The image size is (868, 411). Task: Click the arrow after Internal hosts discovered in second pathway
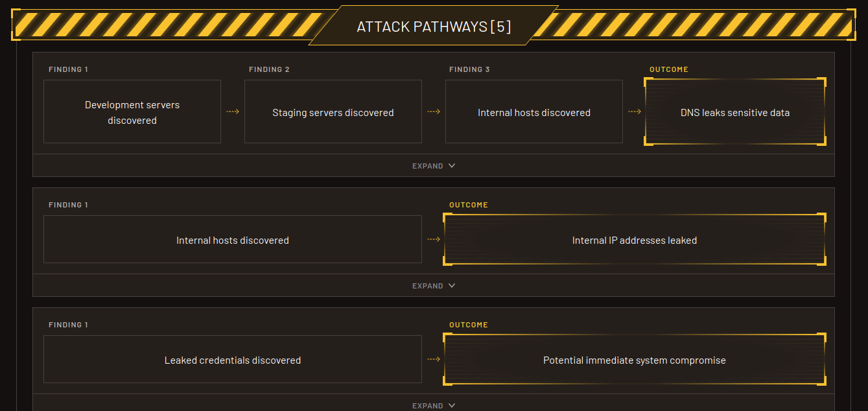[433, 239]
